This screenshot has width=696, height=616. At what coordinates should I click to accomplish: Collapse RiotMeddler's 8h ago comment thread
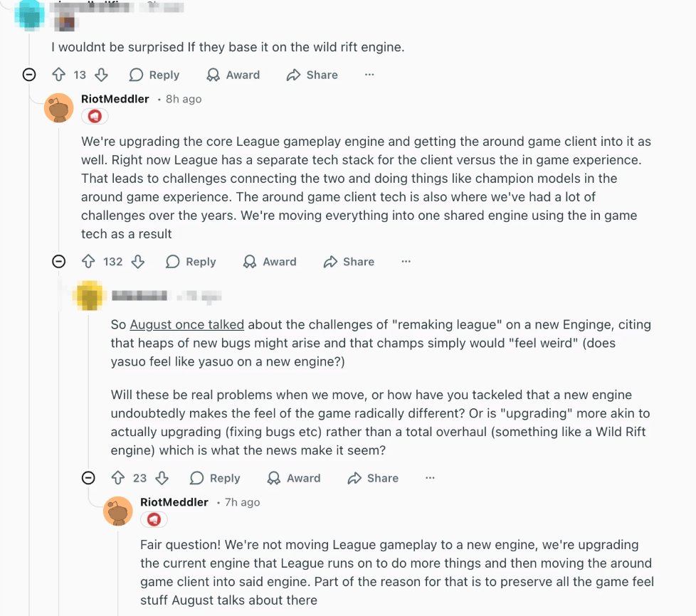(x=59, y=262)
